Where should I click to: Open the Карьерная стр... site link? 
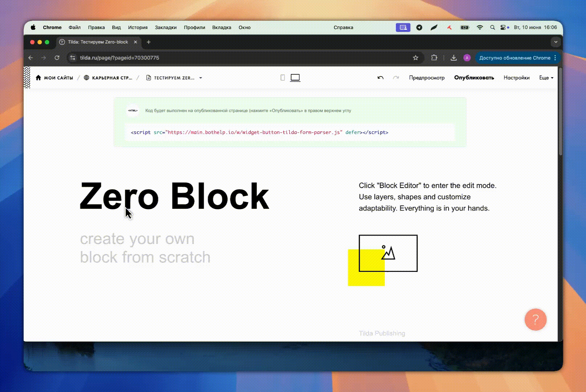(x=108, y=78)
